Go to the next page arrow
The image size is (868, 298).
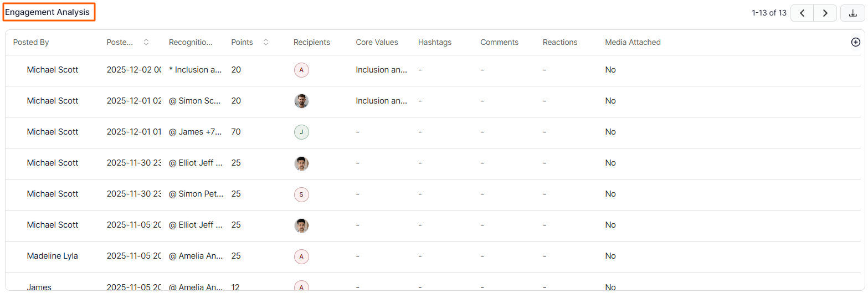click(825, 13)
